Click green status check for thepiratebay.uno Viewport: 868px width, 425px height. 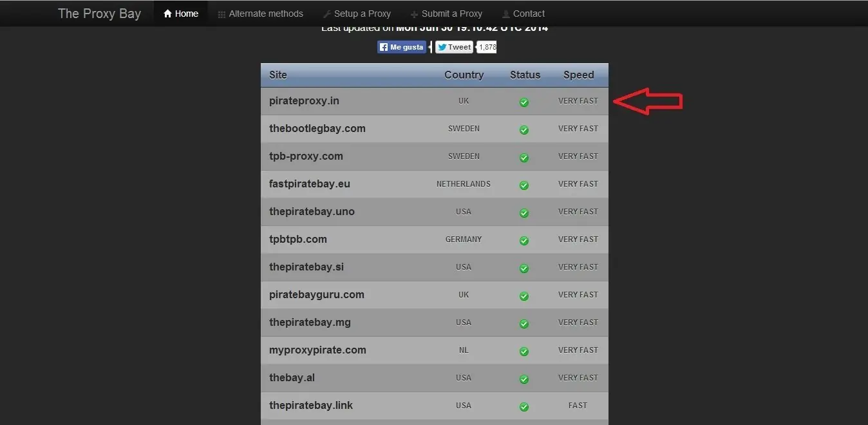(524, 213)
